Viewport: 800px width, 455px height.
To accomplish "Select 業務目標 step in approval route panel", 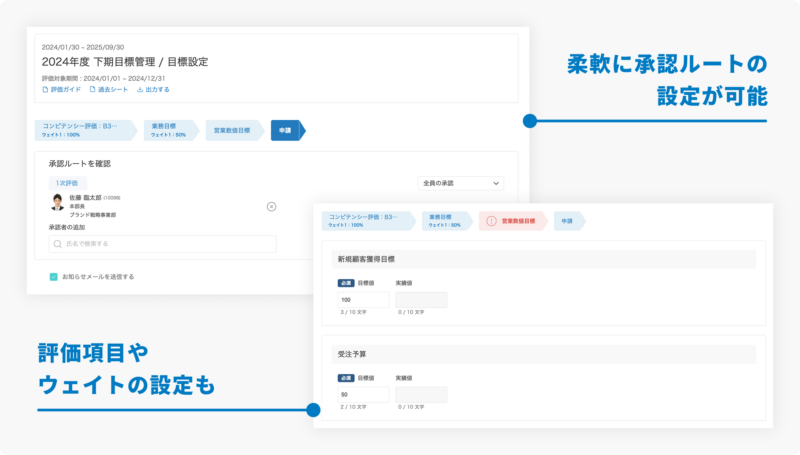I will coord(170,131).
